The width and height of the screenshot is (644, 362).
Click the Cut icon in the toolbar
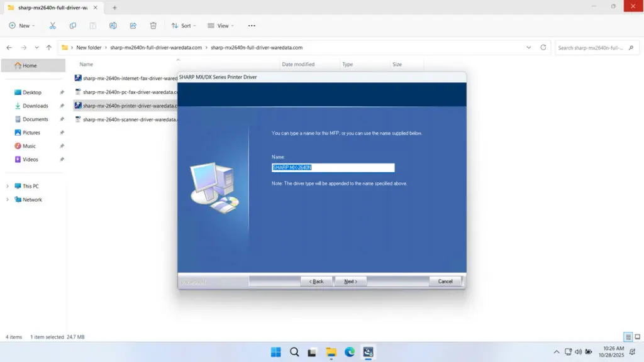pyautogui.click(x=52, y=26)
